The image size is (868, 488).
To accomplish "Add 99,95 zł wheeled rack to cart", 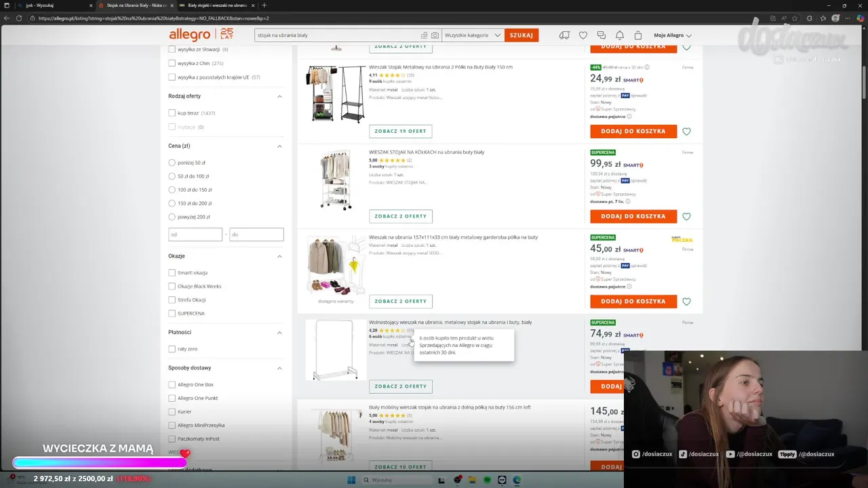I will pos(633,216).
